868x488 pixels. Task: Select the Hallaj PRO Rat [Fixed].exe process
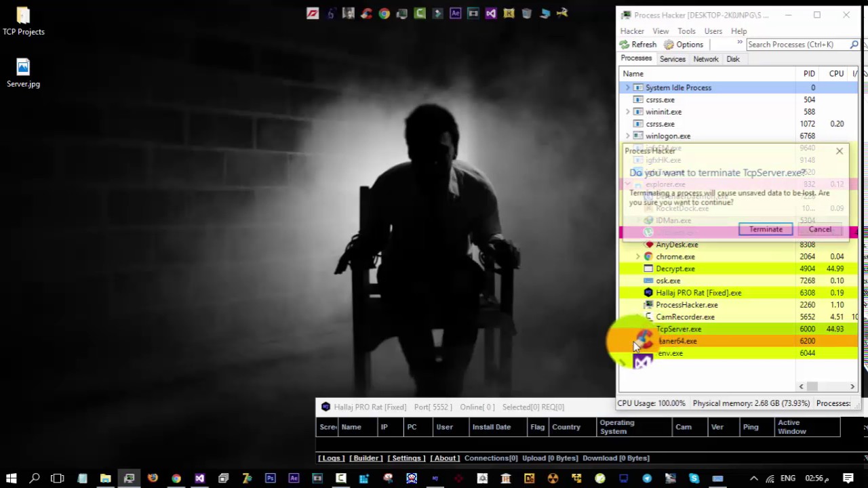(x=738, y=293)
